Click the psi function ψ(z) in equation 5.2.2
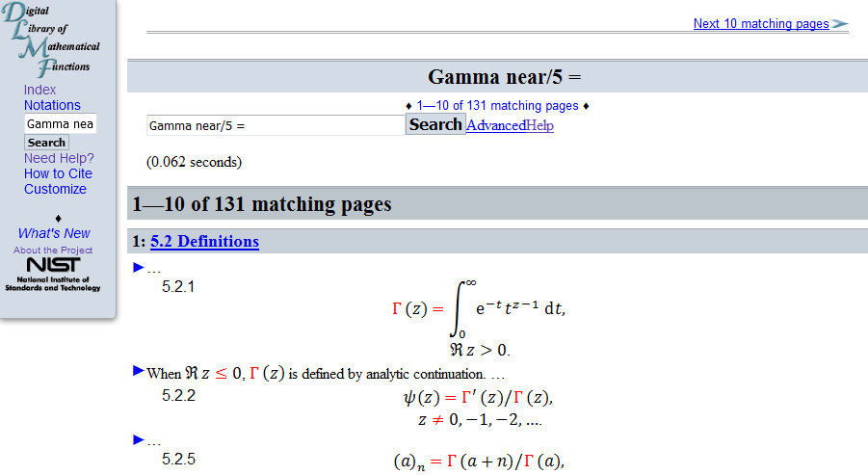This screenshot has width=868, height=475. pos(421,398)
